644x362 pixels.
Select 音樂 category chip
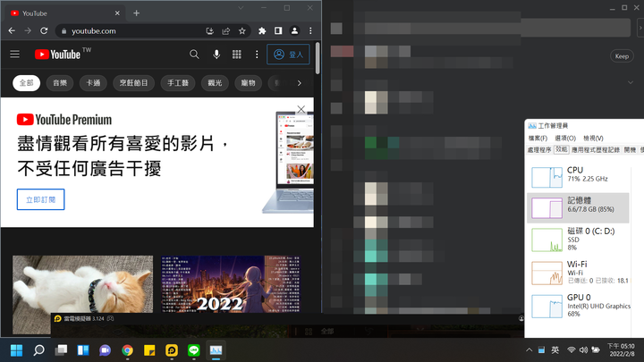click(60, 83)
